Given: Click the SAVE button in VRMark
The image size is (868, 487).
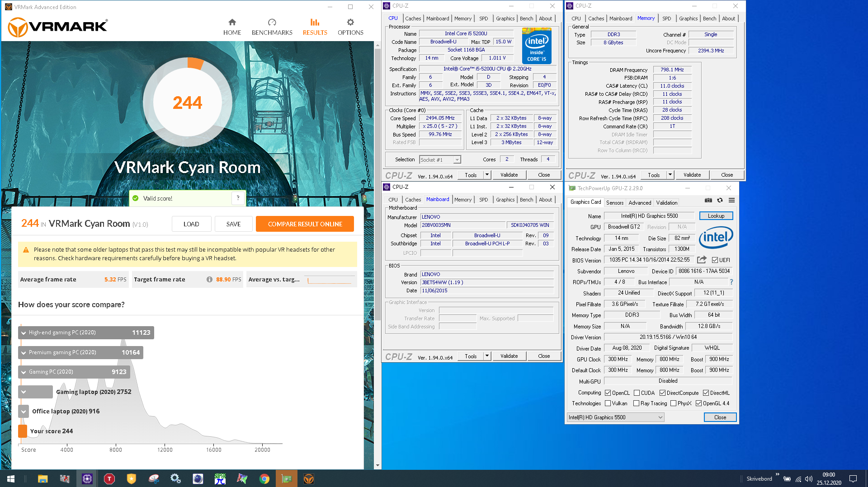Looking at the screenshot, I should (x=233, y=224).
